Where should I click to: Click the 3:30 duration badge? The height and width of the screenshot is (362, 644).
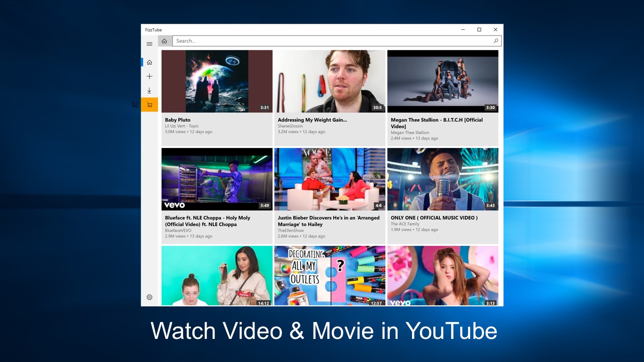point(491,108)
